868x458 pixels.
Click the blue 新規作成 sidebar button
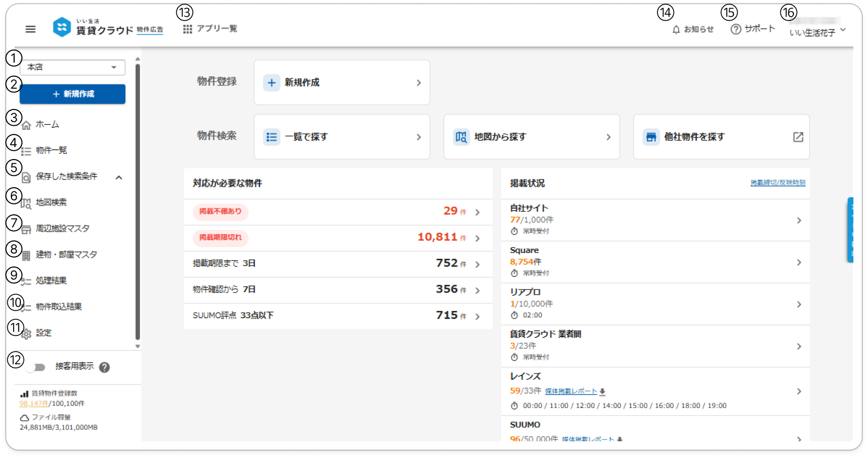click(x=73, y=94)
